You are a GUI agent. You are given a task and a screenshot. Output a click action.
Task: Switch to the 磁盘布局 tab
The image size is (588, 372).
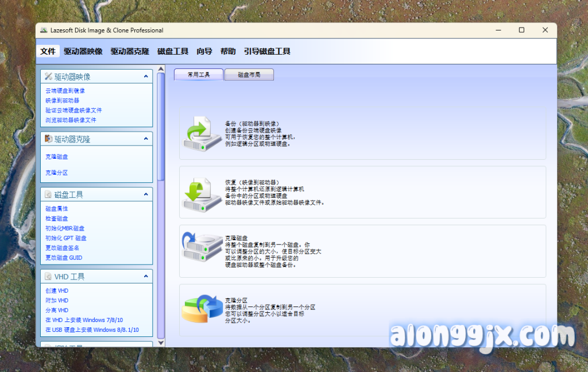click(x=249, y=75)
